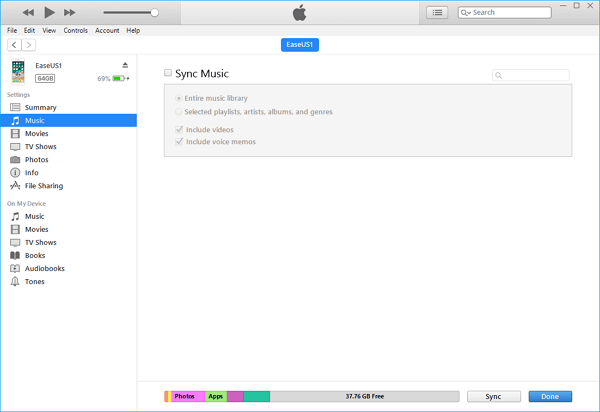Skip to the next track

click(x=69, y=12)
